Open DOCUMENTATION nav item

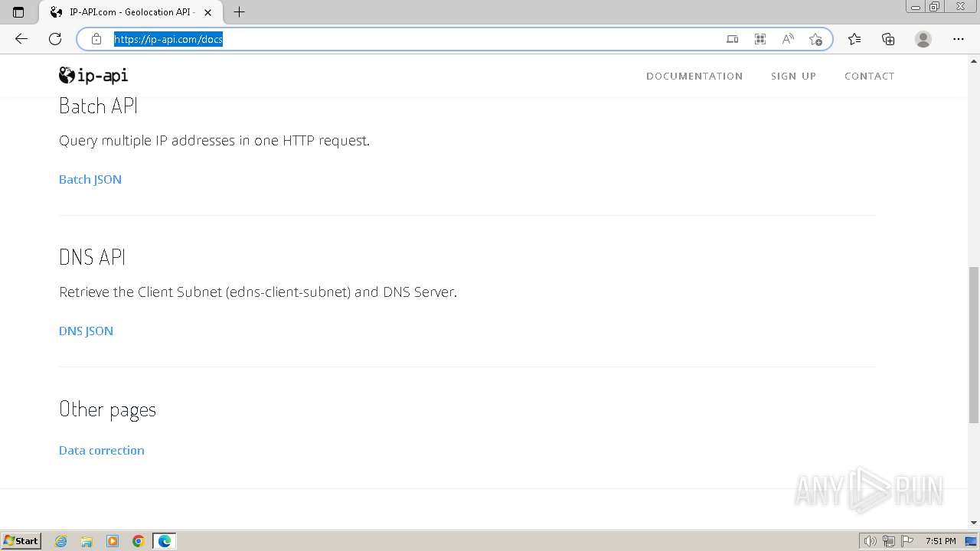point(694,76)
